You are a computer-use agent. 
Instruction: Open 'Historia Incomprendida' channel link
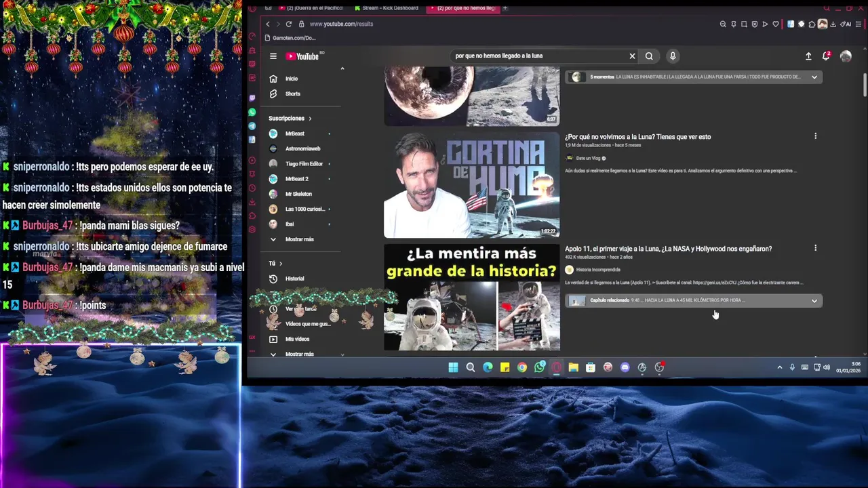click(599, 270)
